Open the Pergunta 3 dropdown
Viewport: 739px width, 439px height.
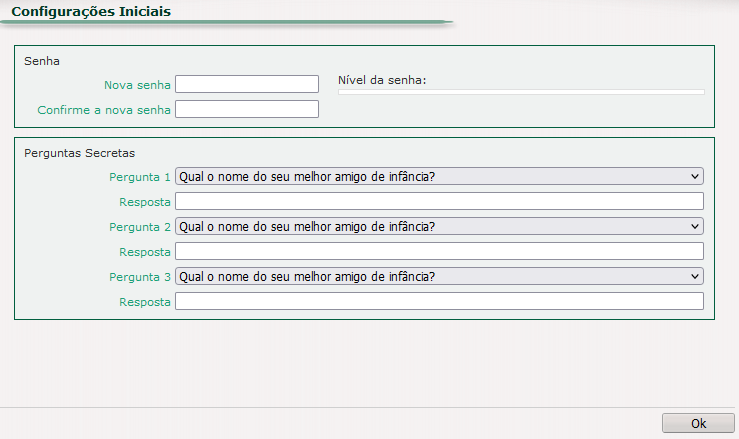[x=439, y=276]
